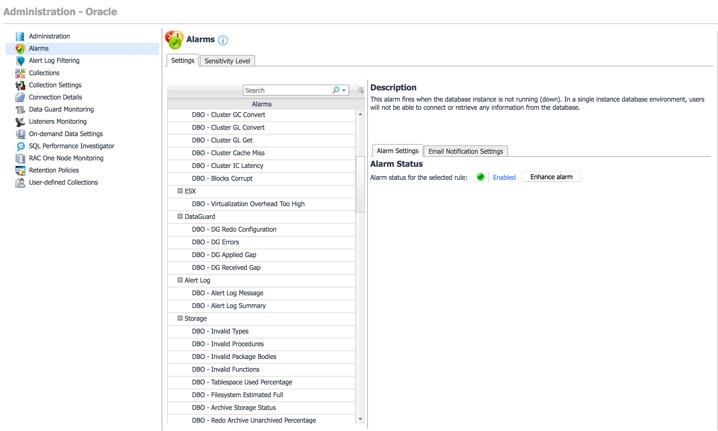Image resolution: width=718 pixels, height=431 pixels.
Task: Collapse the ESX alarm group
Action: click(180, 191)
